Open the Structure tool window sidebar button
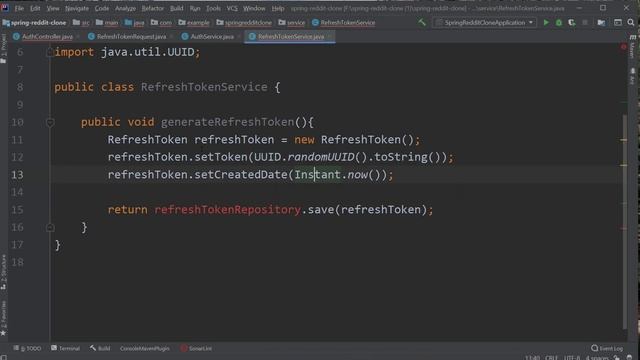The height and width of the screenshot is (360, 640). pyautogui.click(x=4, y=272)
